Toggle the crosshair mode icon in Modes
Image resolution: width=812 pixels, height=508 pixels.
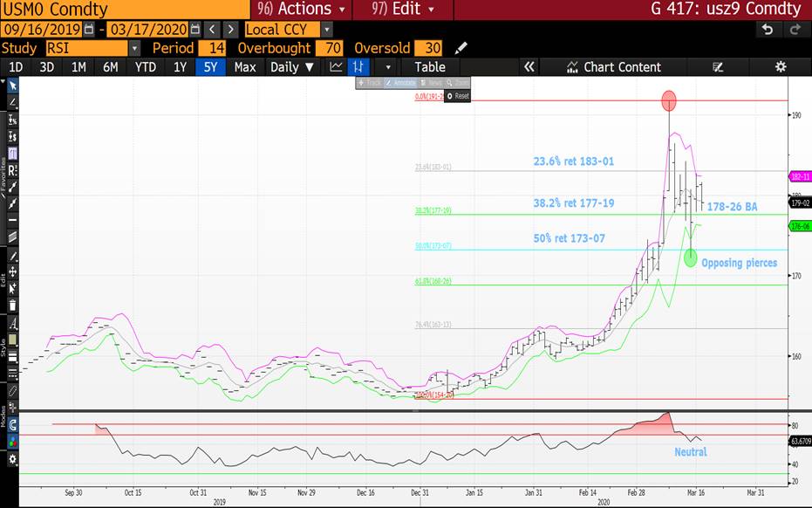coord(12,407)
